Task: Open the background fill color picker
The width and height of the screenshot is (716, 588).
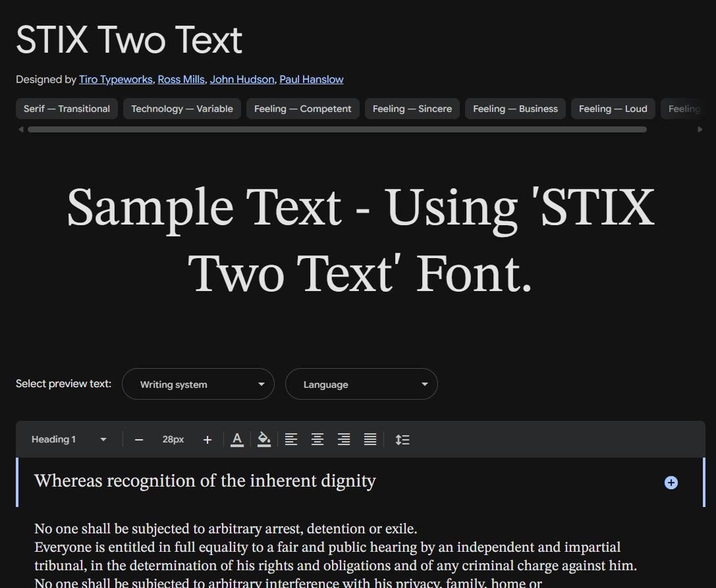Action: (x=264, y=440)
